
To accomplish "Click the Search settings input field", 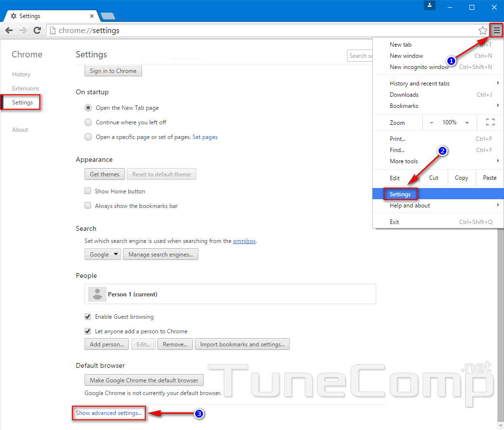I will [x=360, y=55].
